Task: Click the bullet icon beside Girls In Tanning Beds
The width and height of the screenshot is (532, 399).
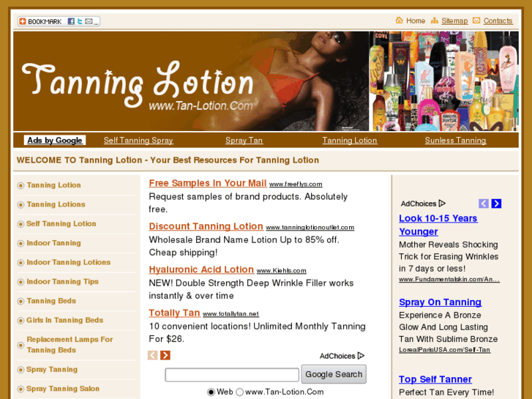Action: tap(20, 321)
